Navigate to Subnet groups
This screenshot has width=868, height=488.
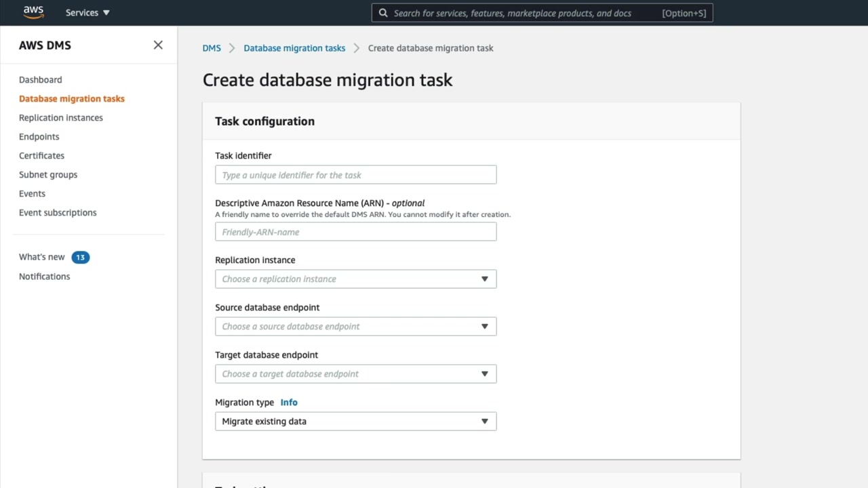coord(48,174)
